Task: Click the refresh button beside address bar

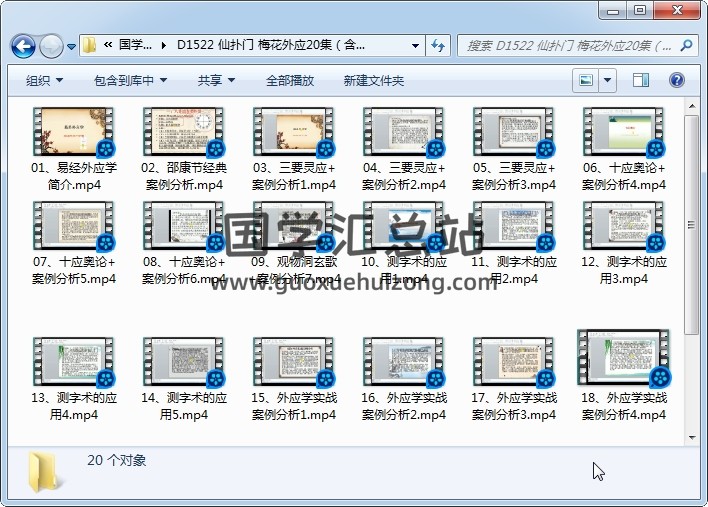Action: click(x=437, y=45)
